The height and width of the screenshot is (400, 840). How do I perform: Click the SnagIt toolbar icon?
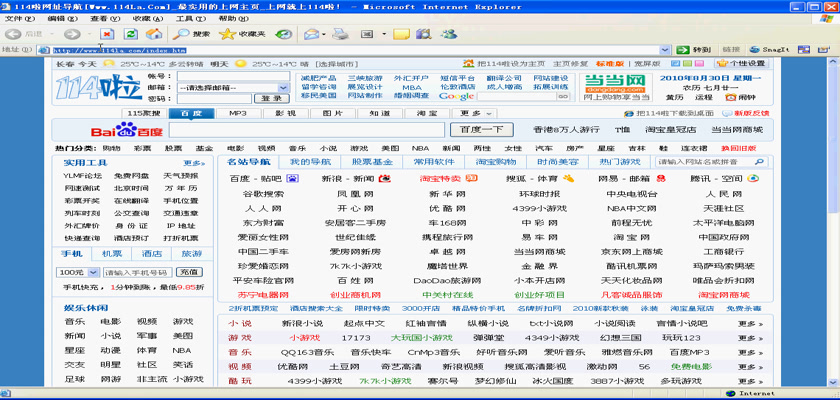pos(770,49)
